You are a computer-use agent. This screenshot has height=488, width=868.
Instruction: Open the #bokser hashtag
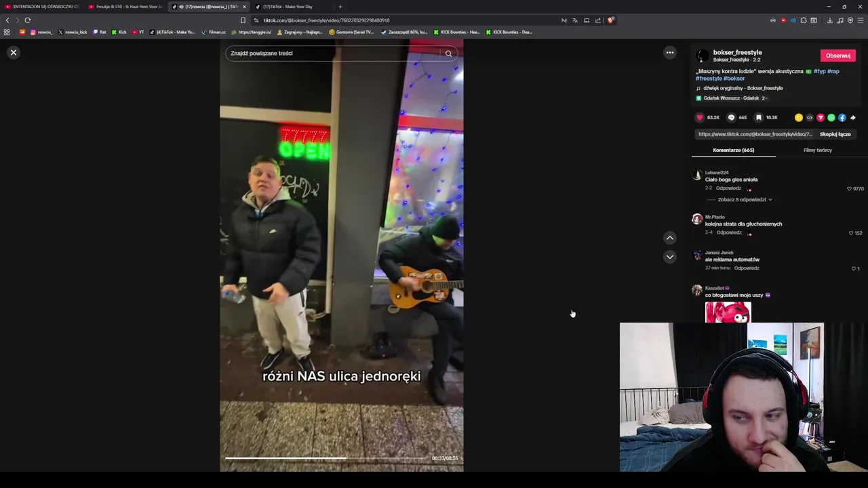(x=734, y=79)
